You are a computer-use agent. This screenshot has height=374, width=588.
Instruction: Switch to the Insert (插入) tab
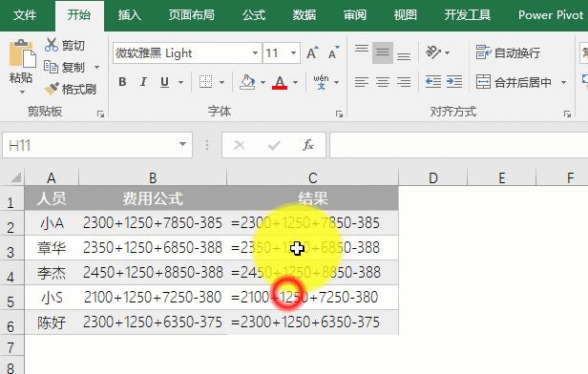130,15
